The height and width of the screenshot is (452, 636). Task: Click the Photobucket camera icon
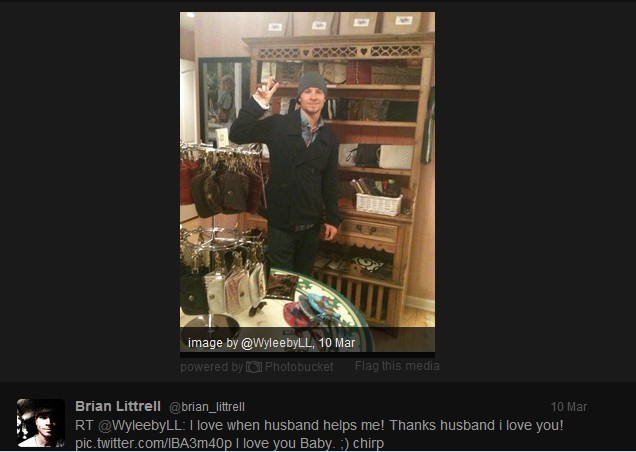(x=254, y=367)
